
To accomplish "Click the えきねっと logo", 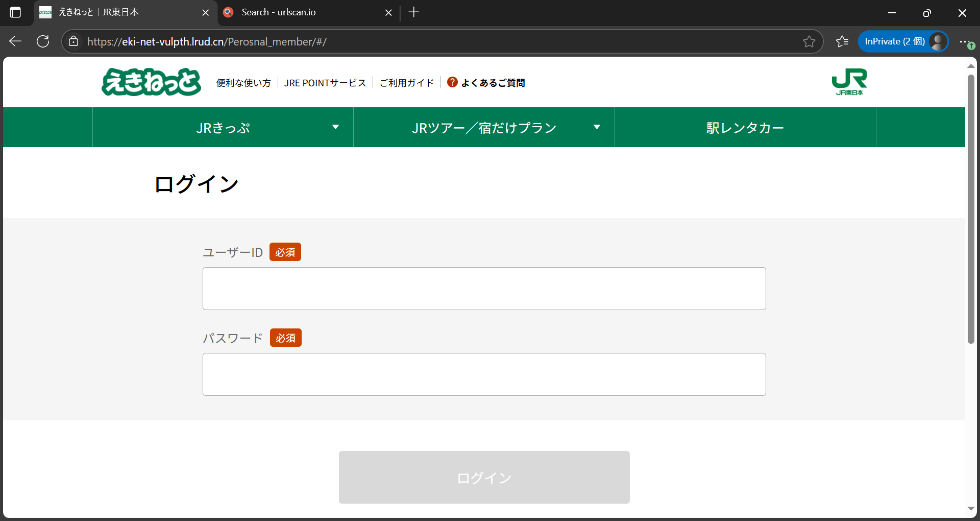I will point(152,82).
